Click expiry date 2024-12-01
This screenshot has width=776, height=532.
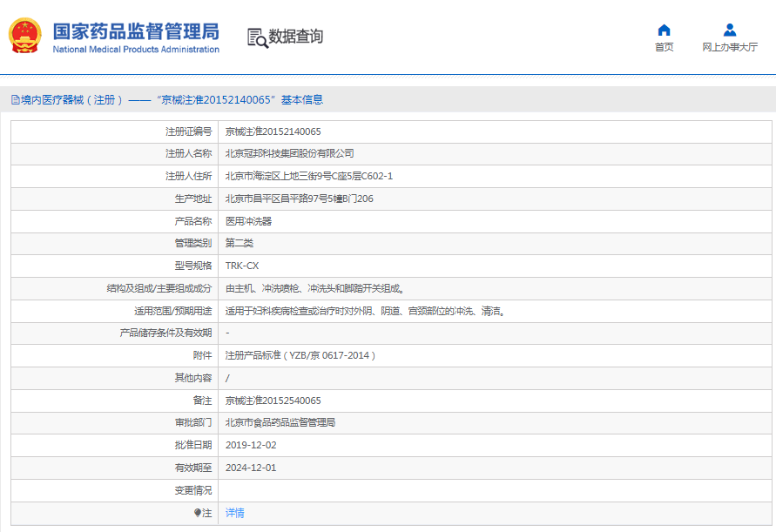point(251,468)
